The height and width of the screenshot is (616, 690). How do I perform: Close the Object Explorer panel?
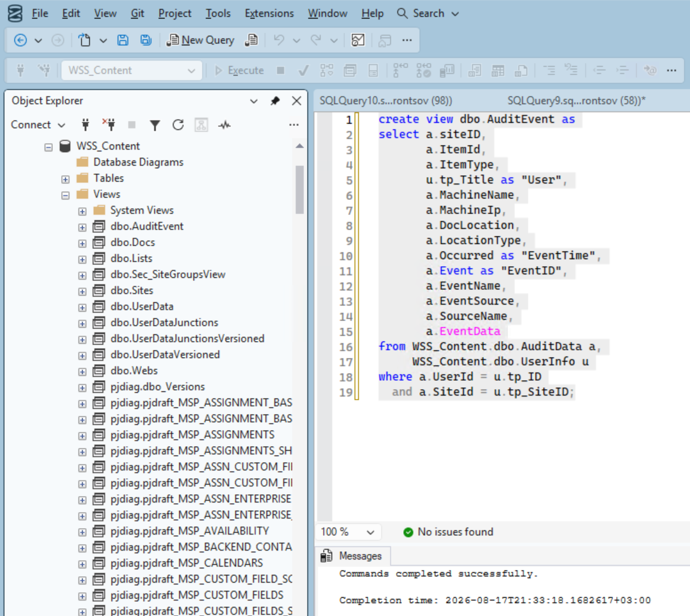pyautogui.click(x=296, y=101)
